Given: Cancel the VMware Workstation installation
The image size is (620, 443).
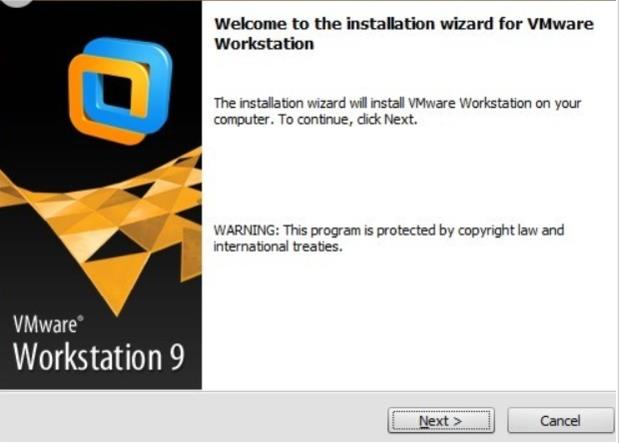Looking at the screenshot, I should pos(560,420).
